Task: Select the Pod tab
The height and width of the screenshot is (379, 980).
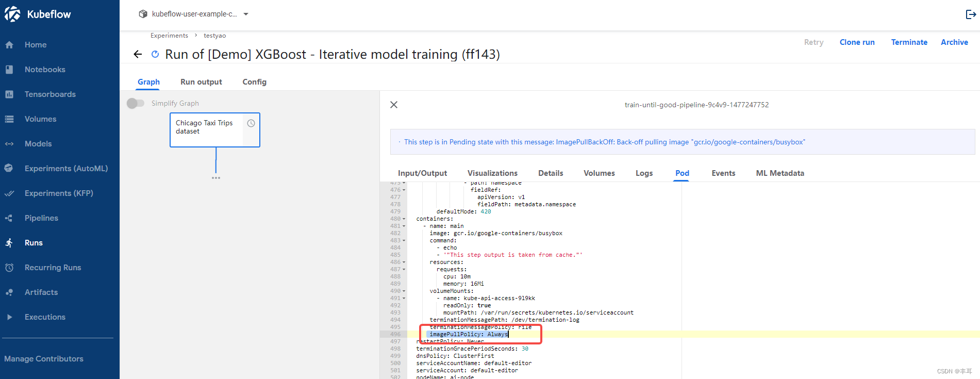Action: 682,173
